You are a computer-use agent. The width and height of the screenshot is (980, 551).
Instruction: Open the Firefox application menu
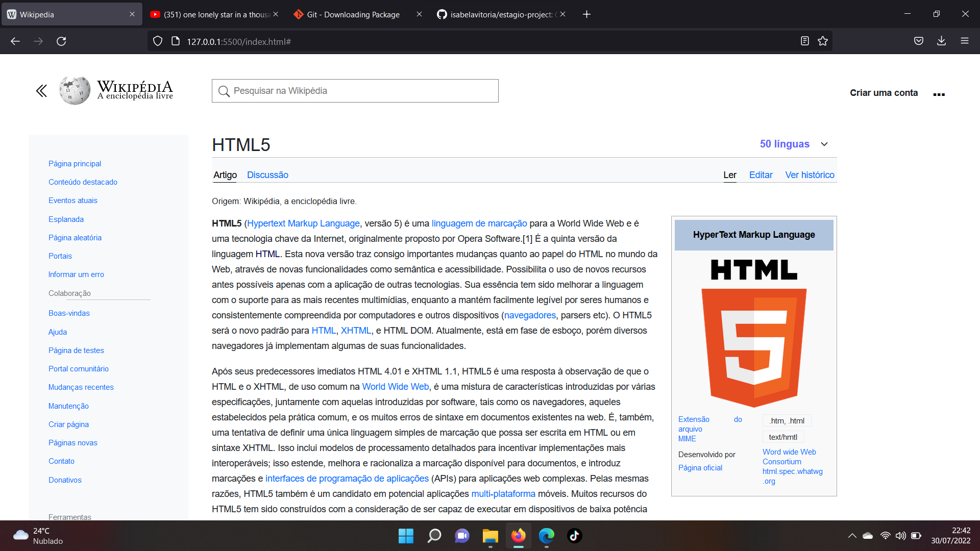pyautogui.click(x=966, y=41)
